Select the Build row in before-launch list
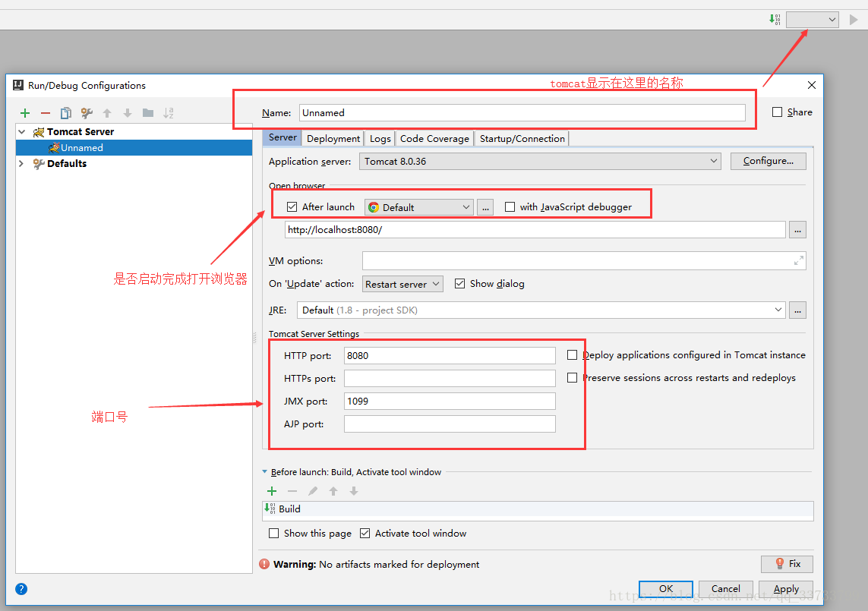The image size is (868, 611). pyautogui.click(x=538, y=509)
